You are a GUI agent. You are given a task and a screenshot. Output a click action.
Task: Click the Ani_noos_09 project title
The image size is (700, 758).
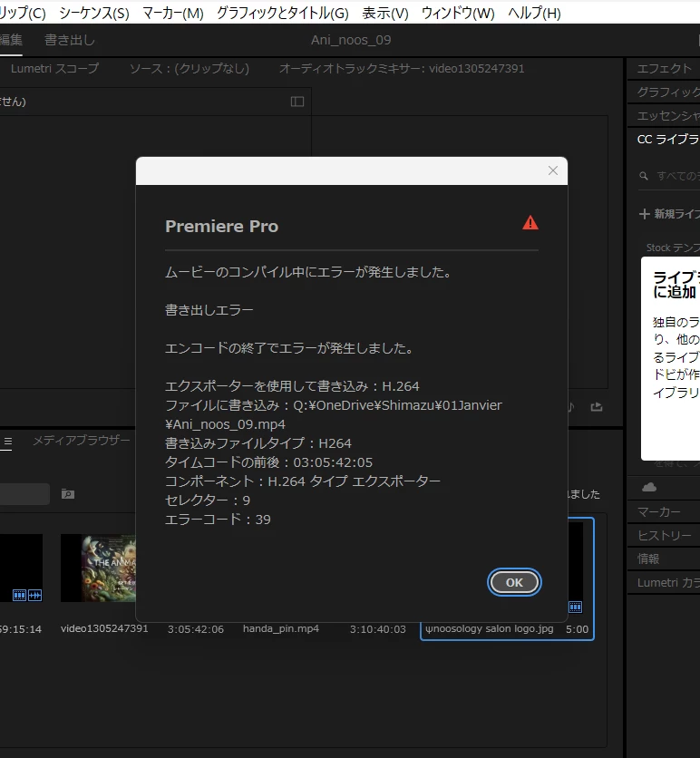(x=351, y=40)
